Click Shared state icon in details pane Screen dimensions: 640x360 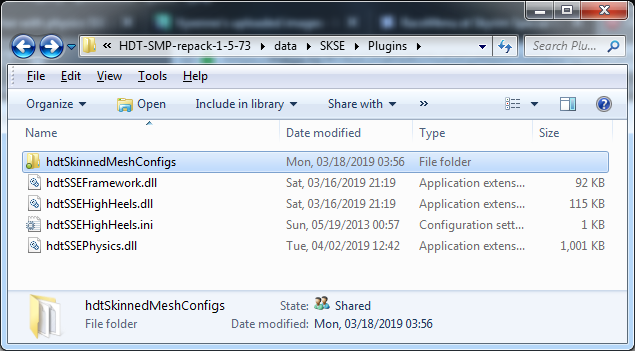point(322,303)
